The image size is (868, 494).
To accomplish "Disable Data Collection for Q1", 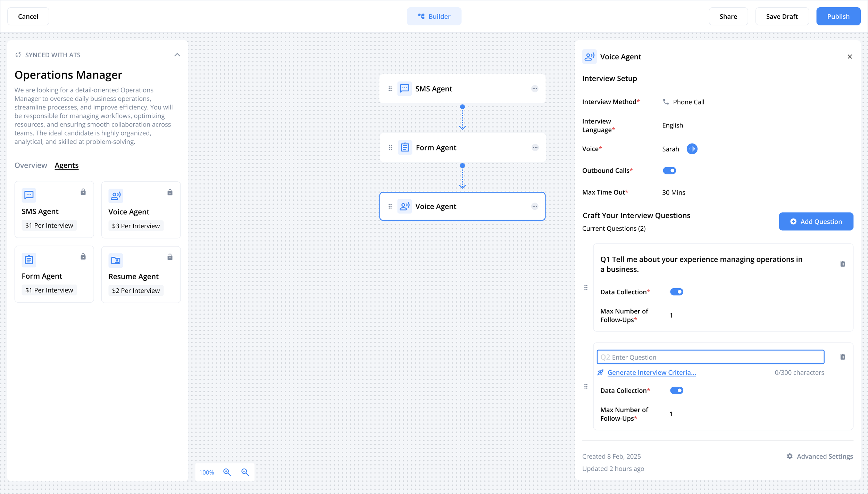I will click(676, 292).
